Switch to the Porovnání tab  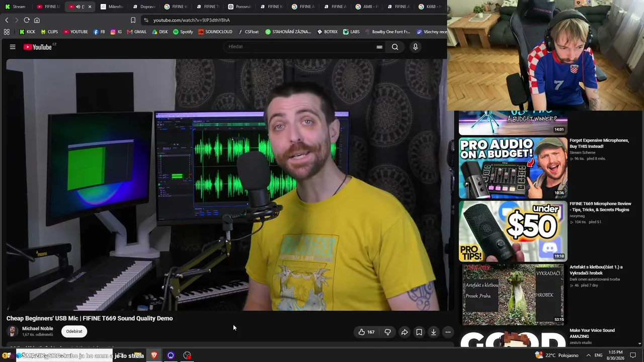(240, 7)
